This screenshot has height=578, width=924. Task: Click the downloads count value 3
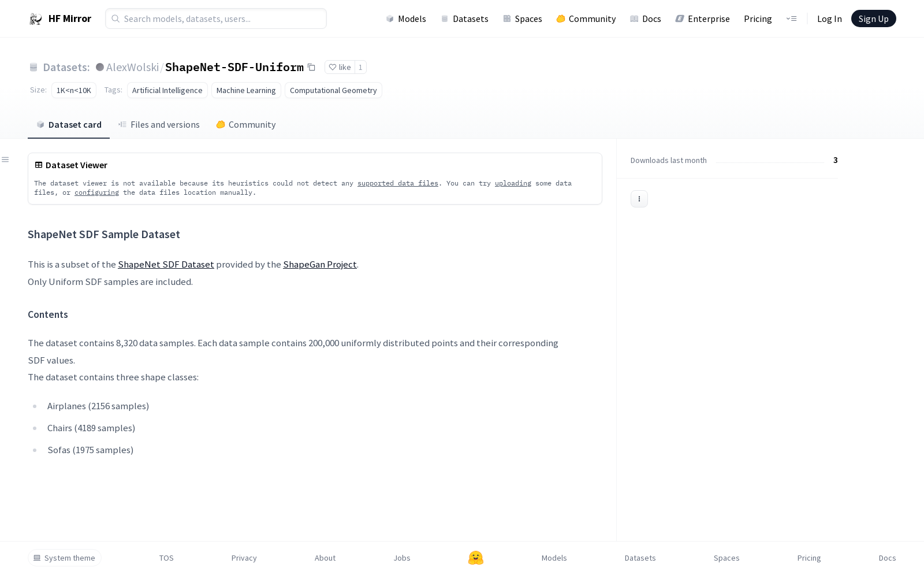(x=836, y=160)
